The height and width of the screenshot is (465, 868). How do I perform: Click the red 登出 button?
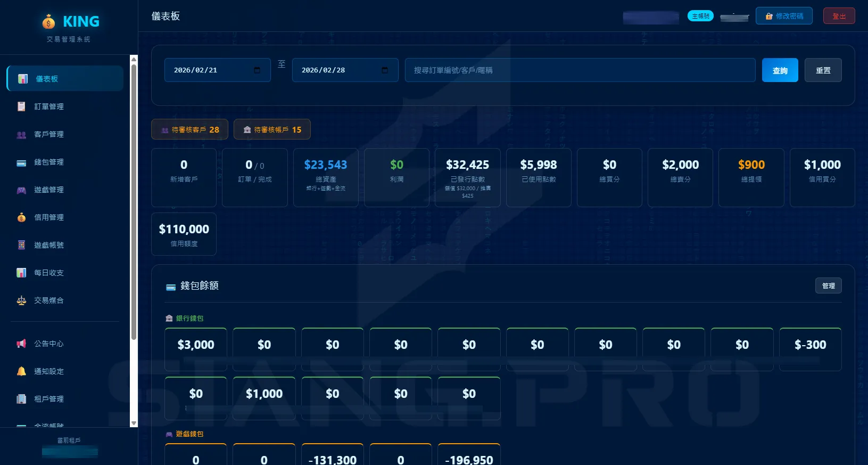[839, 16]
